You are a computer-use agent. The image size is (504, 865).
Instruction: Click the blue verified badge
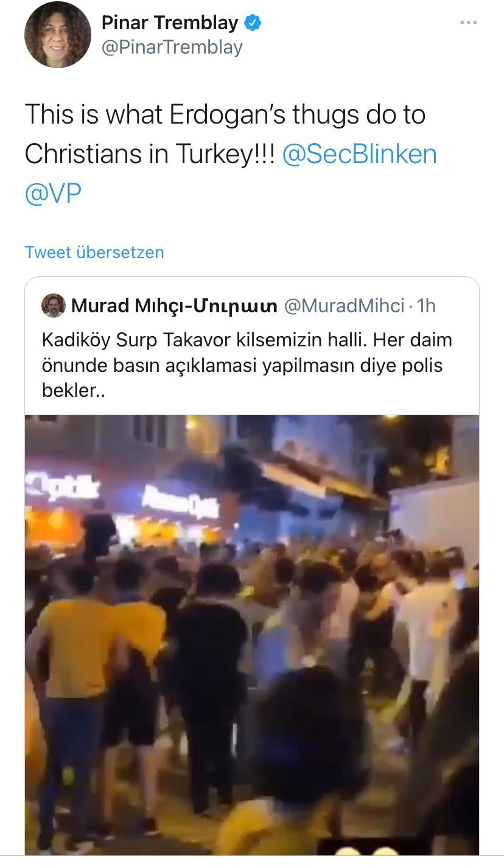(x=253, y=23)
